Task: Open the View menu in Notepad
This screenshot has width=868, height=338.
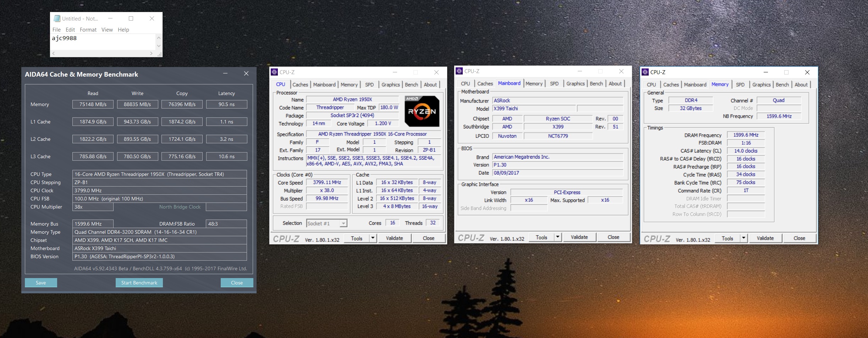Action: click(x=107, y=30)
